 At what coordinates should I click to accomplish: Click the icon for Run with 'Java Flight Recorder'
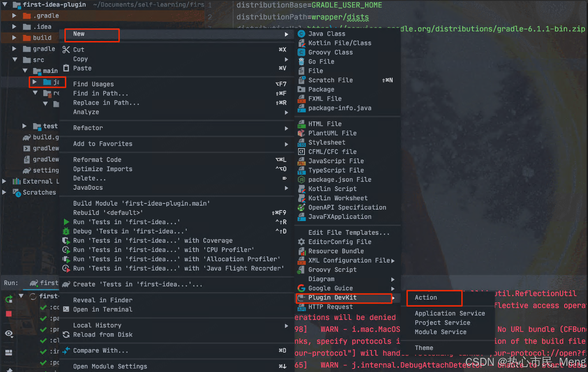click(x=66, y=268)
